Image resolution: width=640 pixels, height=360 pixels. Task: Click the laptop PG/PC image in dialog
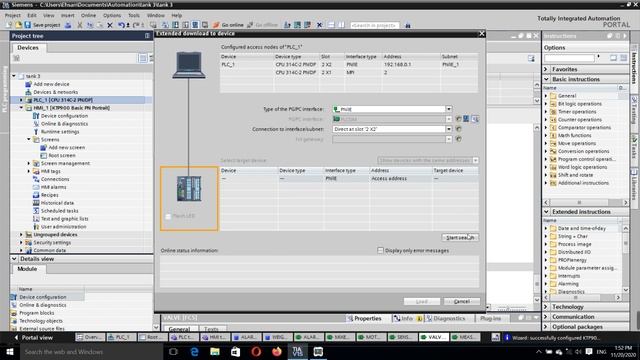(189, 65)
